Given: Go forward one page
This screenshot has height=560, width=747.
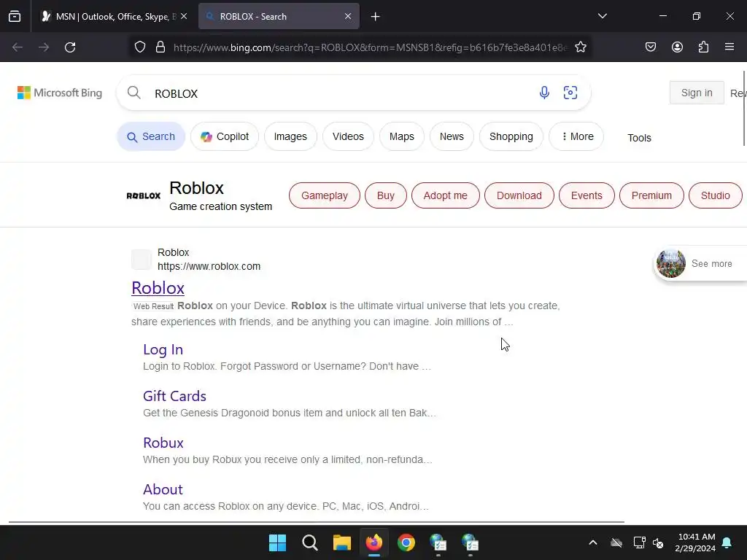Looking at the screenshot, I should [44, 47].
